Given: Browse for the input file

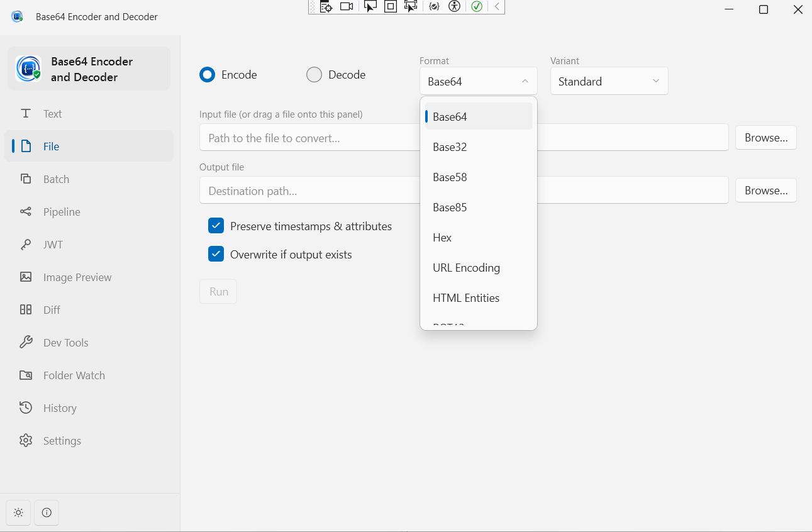Looking at the screenshot, I should (766, 138).
